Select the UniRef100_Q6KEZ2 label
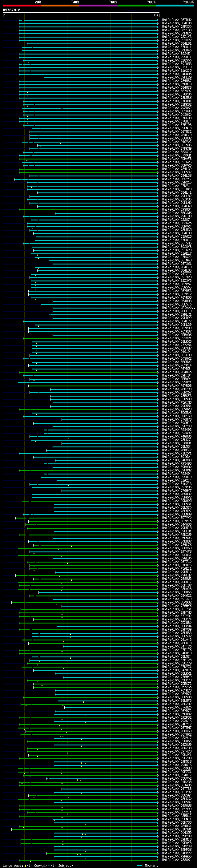The height and width of the screenshot is (868, 197). [x=177, y=450]
